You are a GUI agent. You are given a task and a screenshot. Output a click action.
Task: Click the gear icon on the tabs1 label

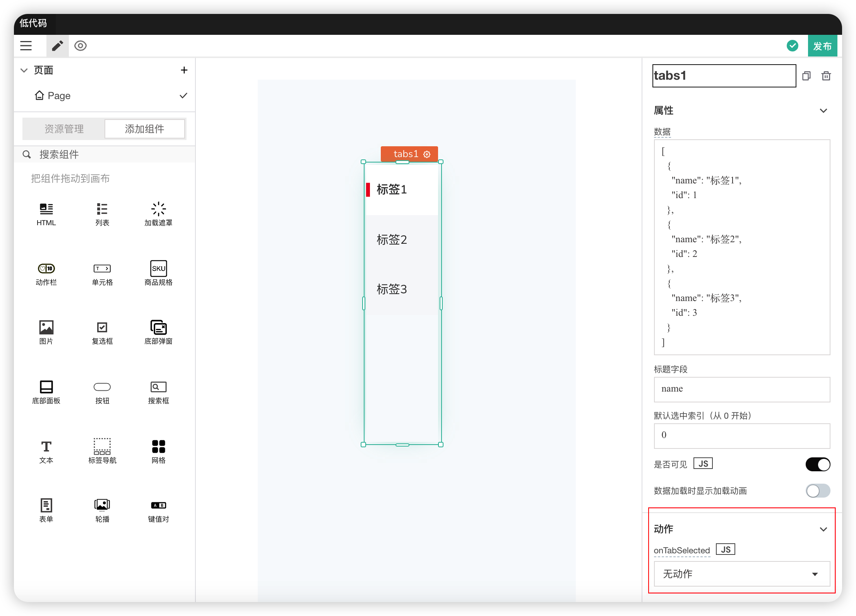tap(427, 154)
